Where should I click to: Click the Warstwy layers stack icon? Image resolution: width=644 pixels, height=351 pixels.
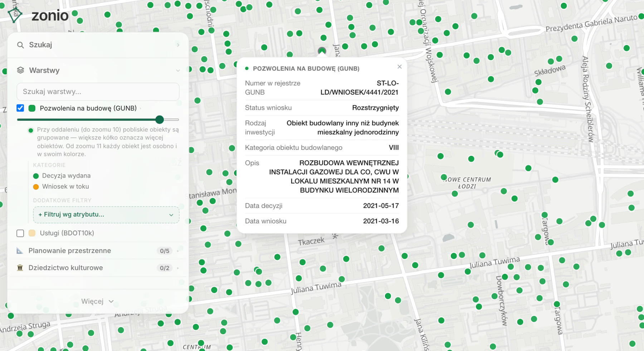20,70
